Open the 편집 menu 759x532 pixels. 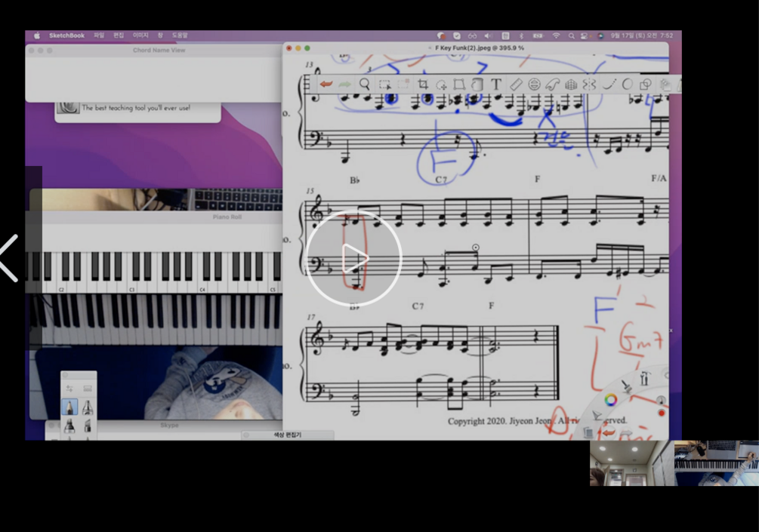pos(119,35)
